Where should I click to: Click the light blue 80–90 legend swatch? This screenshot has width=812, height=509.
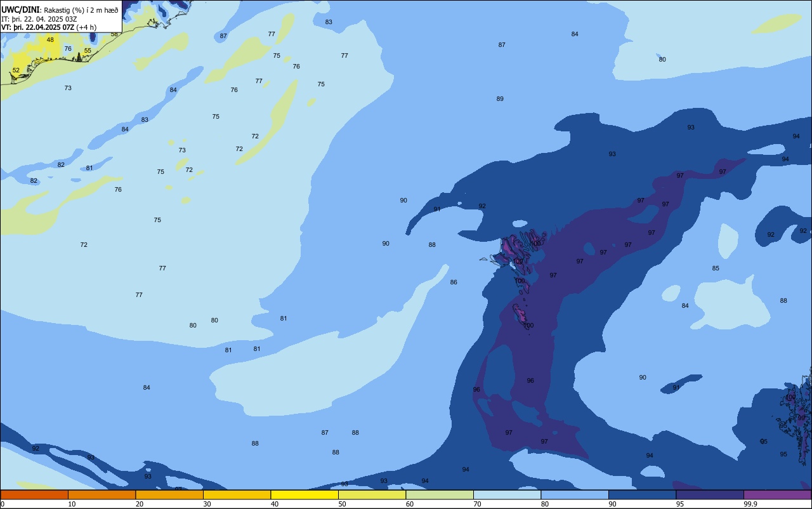pos(575,494)
